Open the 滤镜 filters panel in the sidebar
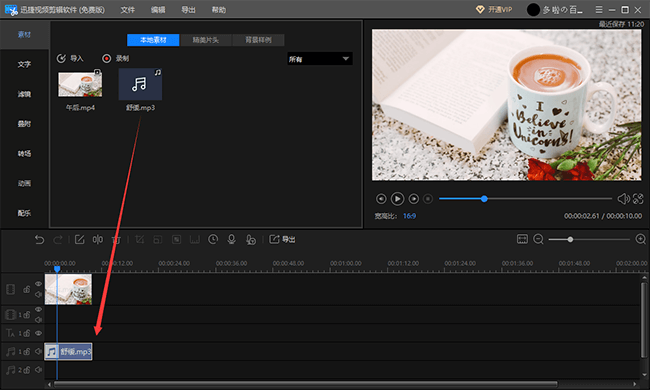 click(24, 94)
